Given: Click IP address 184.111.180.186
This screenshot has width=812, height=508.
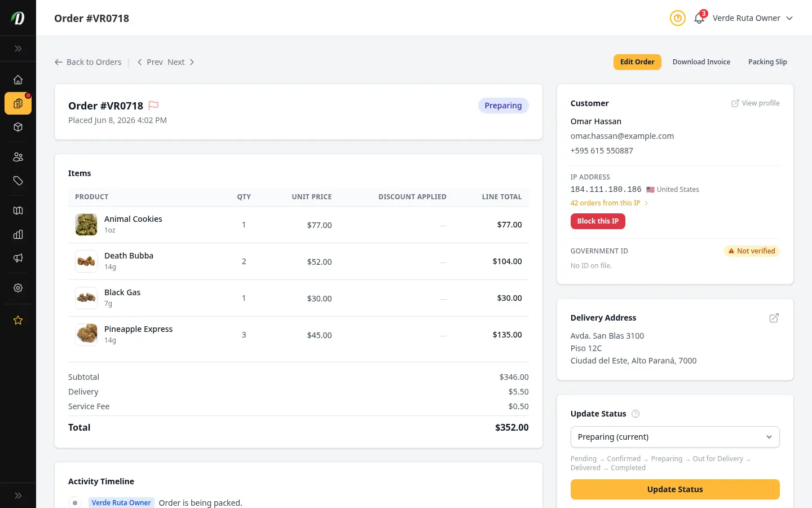Looking at the screenshot, I should [x=606, y=190].
